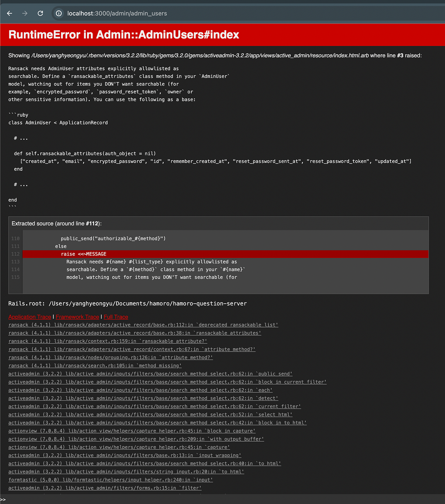This screenshot has width=445, height=504.
Task: Click the web console >> prompt
Action: click(3, 500)
